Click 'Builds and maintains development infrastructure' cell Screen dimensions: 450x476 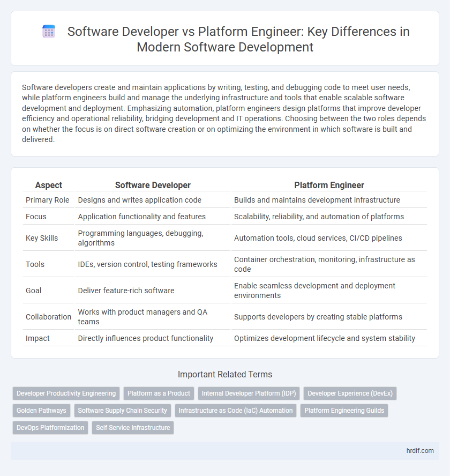coord(329,200)
